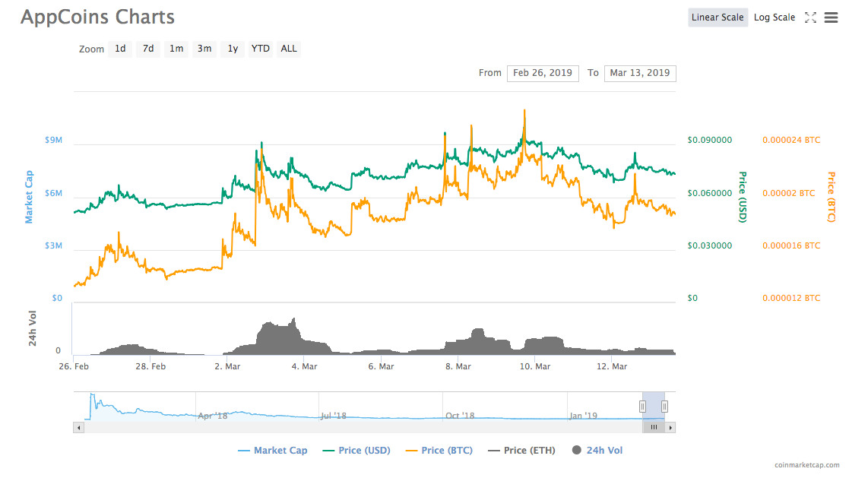Toggle Price (ETH) series in legend
868x478 pixels.
click(521, 451)
